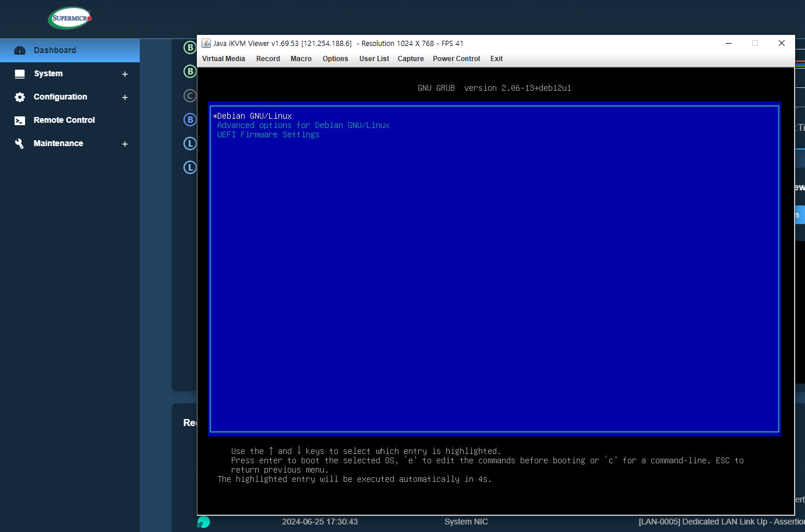Click the 2024-06-25 17:30:43 timestamp

(320, 522)
